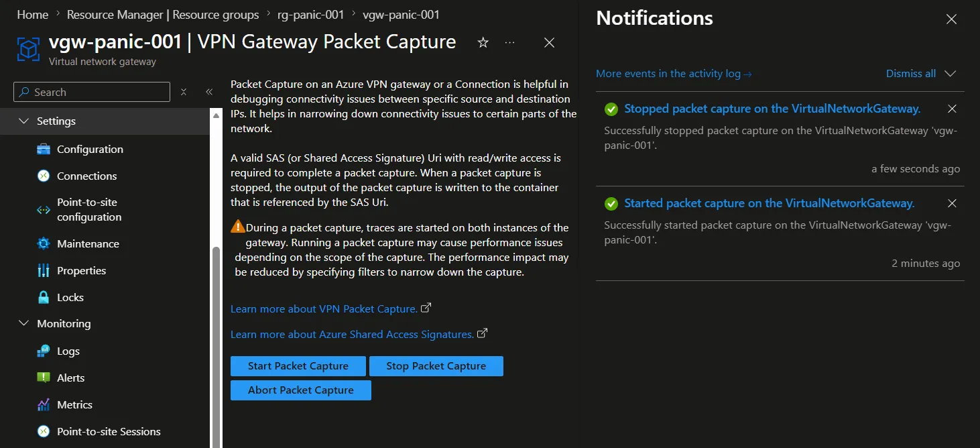Click the green success icon on Started notification
The width and height of the screenshot is (980, 448).
611,203
